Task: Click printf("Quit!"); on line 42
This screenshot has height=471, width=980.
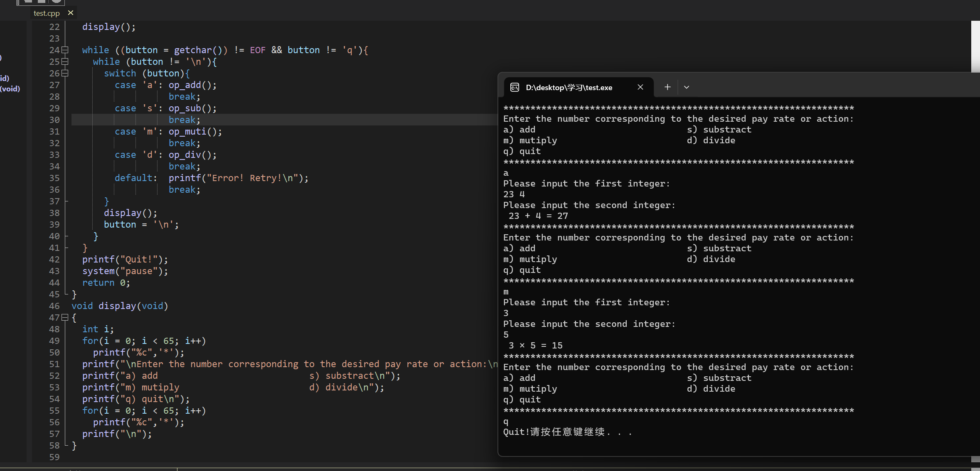Action: [x=125, y=260]
